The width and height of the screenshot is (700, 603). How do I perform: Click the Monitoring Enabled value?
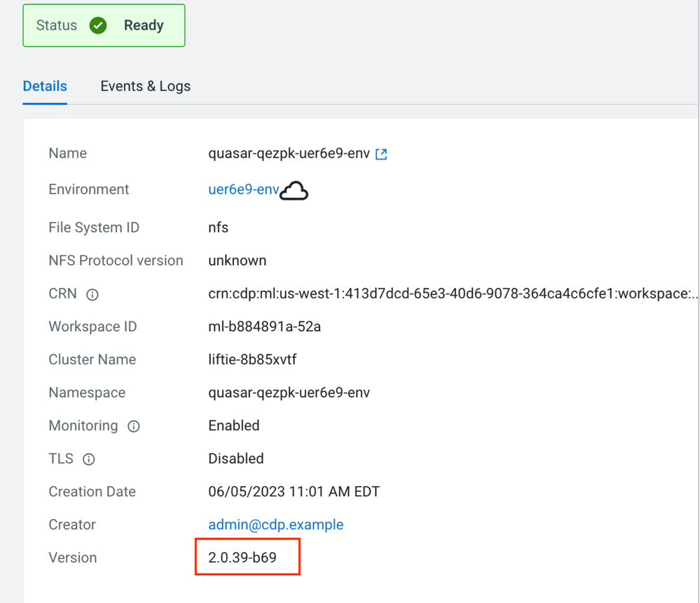coord(233,425)
